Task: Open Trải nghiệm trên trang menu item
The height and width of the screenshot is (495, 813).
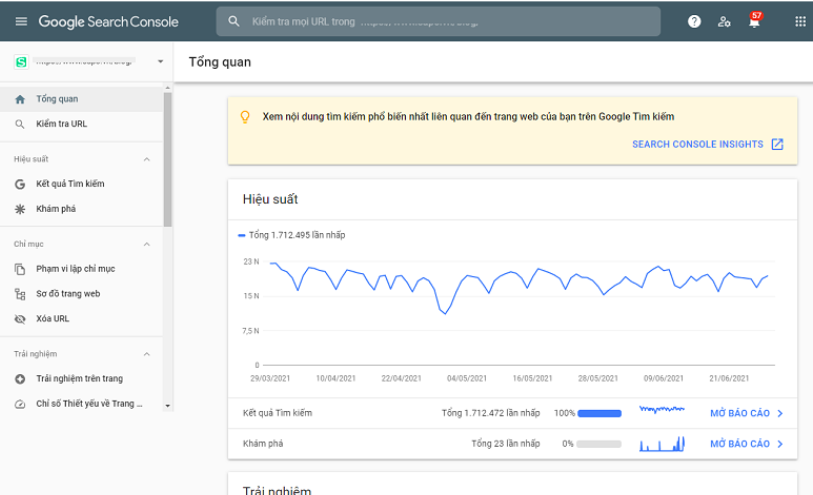Action: 81,379
